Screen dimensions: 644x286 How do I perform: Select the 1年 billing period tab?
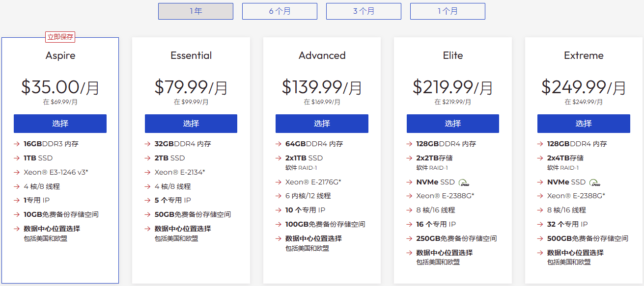coord(196,11)
